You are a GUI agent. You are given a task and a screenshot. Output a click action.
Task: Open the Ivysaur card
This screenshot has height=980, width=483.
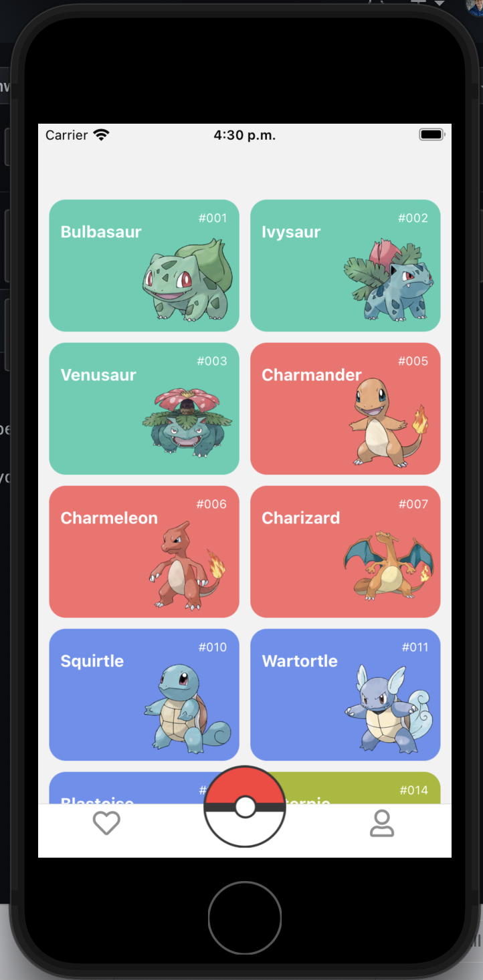tap(345, 265)
